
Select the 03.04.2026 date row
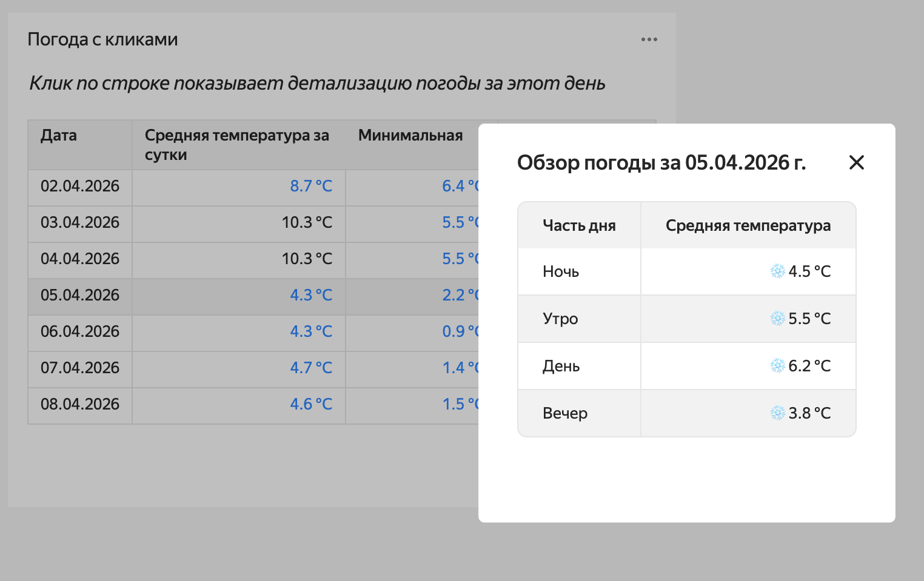[x=80, y=223]
